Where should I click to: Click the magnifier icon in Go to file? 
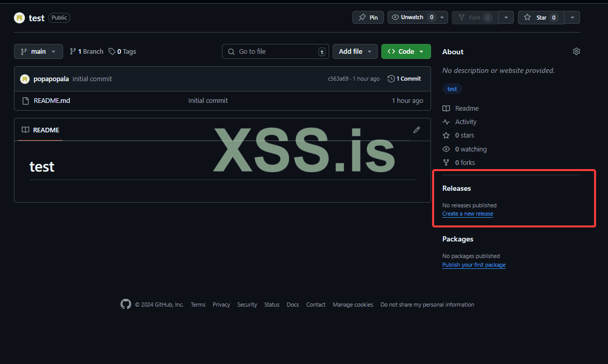tap(231, 52)
